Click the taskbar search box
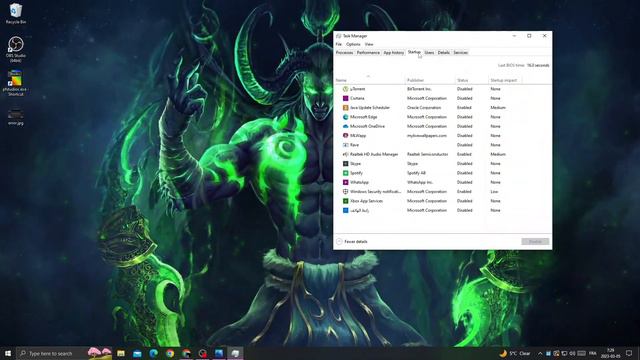The width and height of the screenshot is (640, 360). point(64,353)
